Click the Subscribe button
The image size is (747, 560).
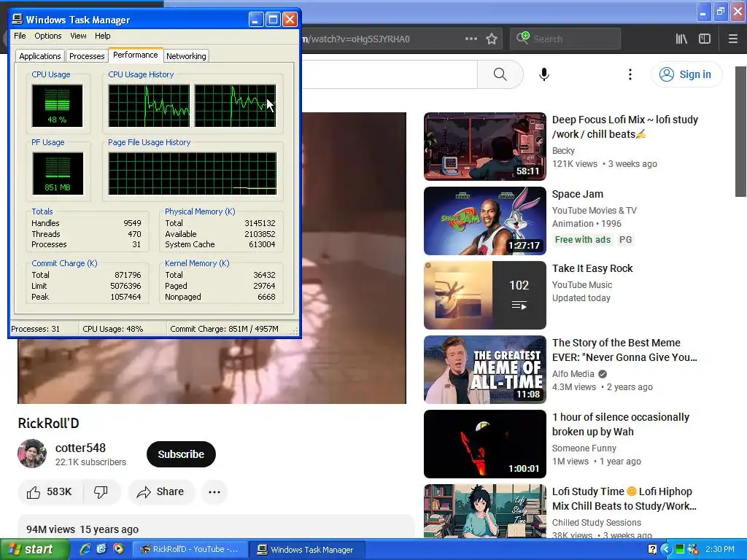click(181, 454)
